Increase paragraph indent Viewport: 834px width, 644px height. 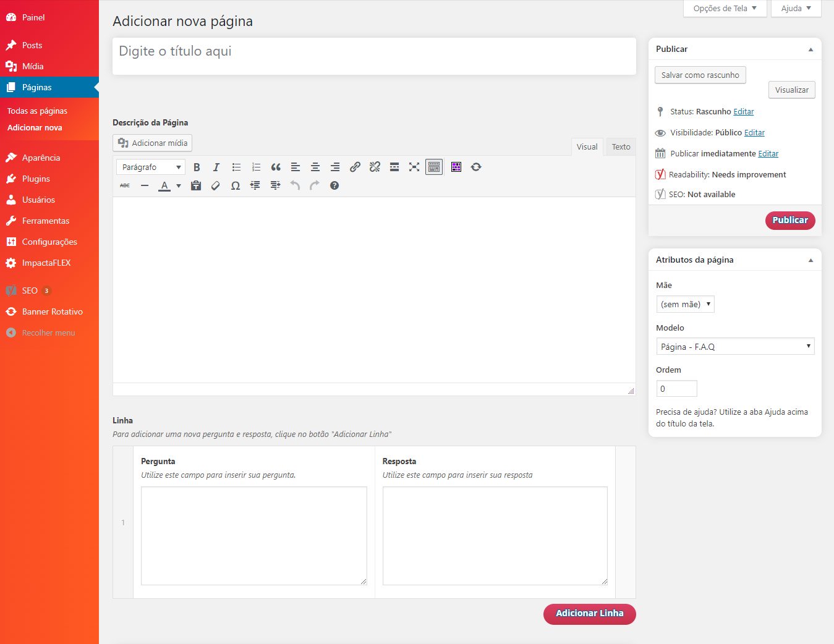pyautogui.click(x=275, y=185)
